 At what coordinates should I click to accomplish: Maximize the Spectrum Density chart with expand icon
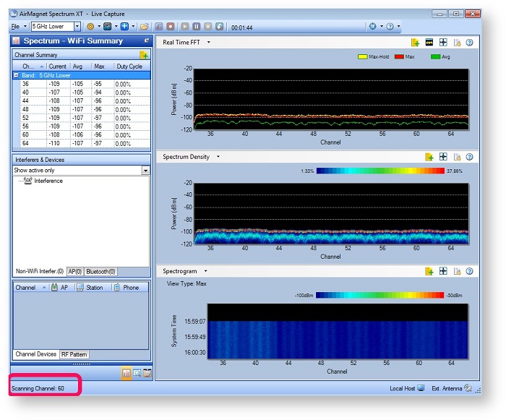pyautogui.click(x=443, y=157)
